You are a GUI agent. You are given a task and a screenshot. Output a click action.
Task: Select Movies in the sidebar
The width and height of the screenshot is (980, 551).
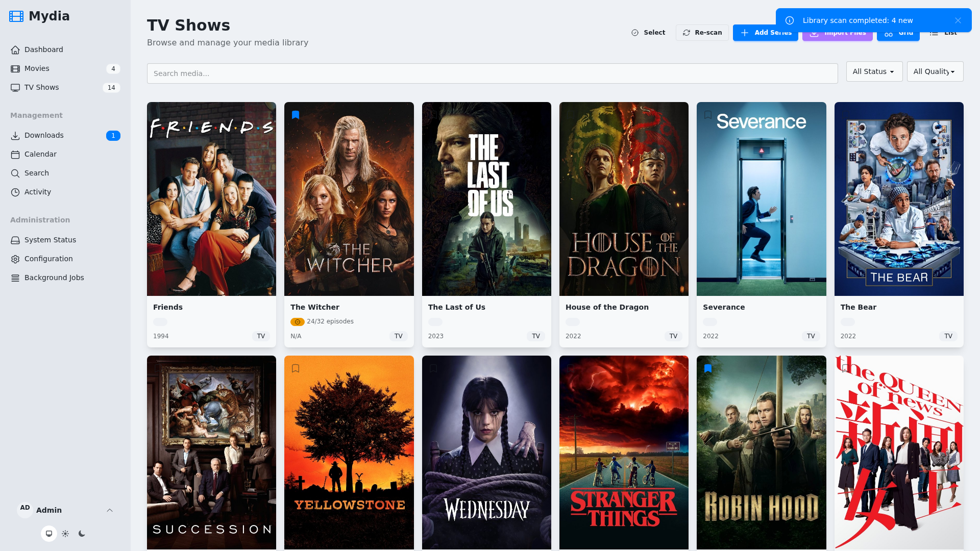click(x=37, y=68)
